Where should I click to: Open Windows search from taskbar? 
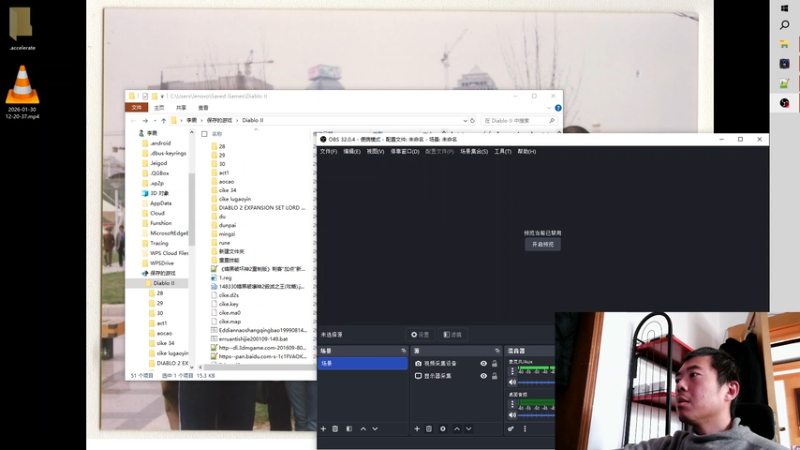[785, 25]
